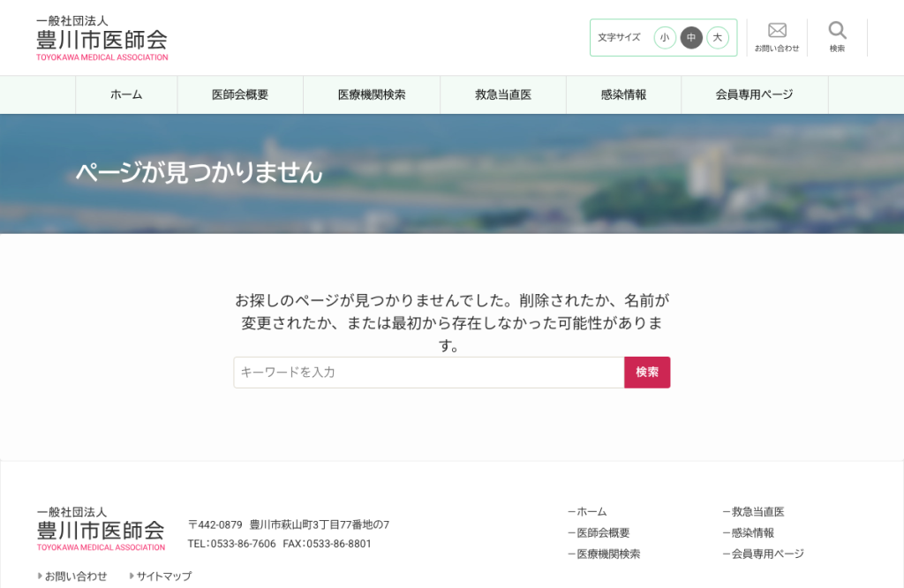Select the FAX:0533-86-8801 text
904x588 pixels.
pos(327,544)
